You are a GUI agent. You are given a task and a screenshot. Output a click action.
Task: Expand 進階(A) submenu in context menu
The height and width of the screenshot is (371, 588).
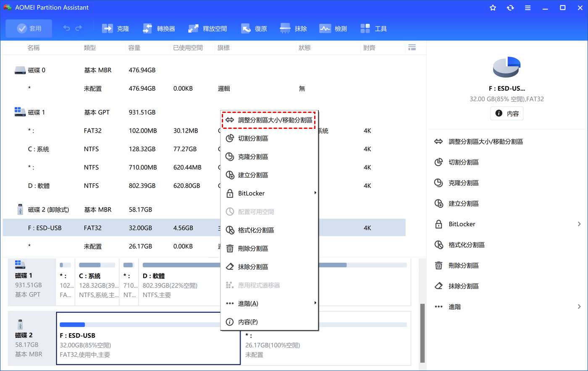click(269, 303)
